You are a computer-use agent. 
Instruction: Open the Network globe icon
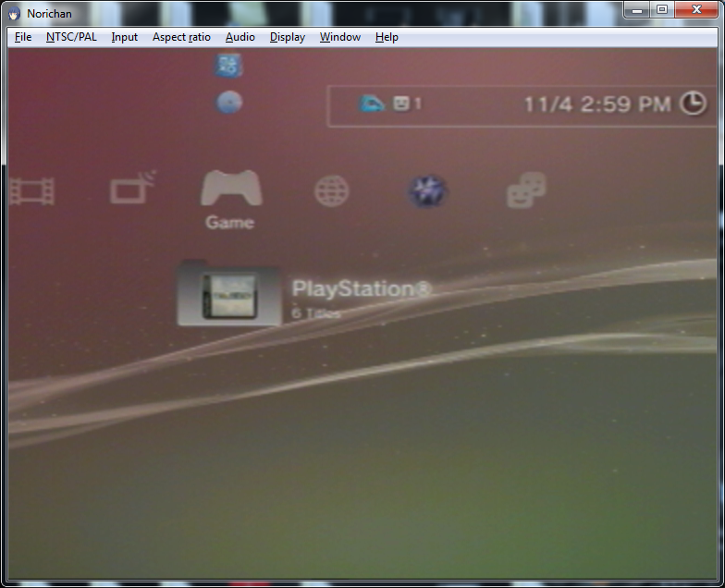(331, 191)
